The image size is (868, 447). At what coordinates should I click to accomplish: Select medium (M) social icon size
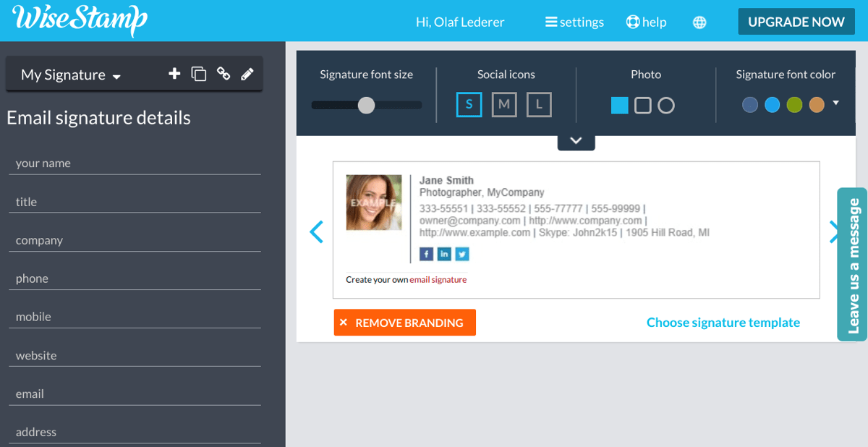click(x=504, y=104)
